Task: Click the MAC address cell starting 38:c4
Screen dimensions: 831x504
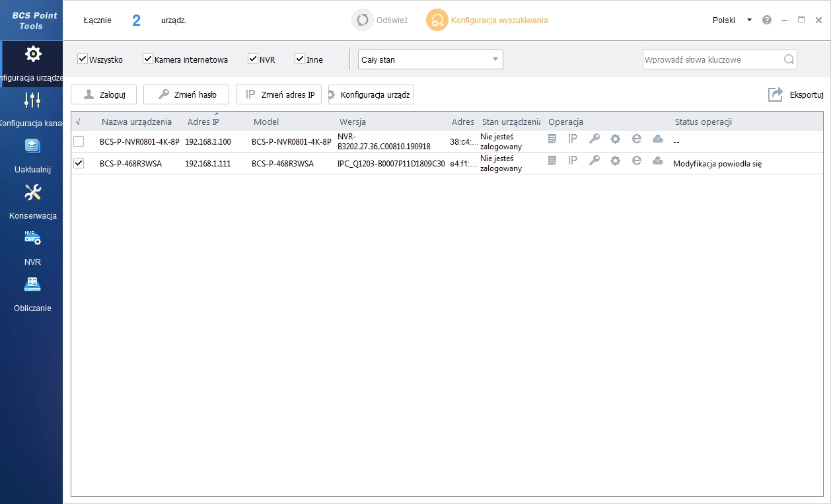Action: [x=464, y=142]
